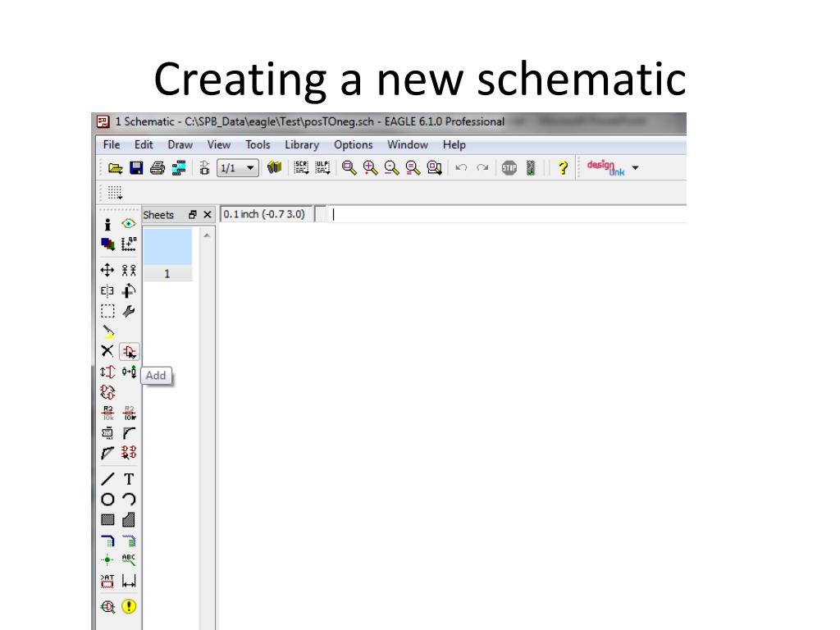Select the Add part tool

coord(129,352)
